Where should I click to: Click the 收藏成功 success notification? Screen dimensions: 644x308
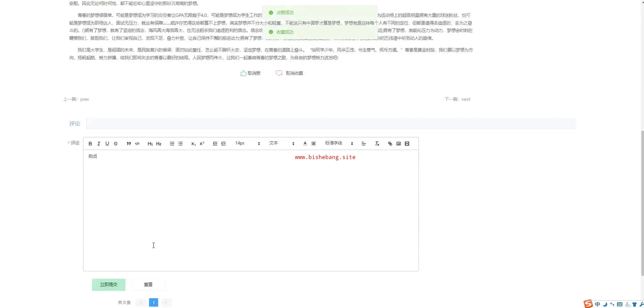[x=320, y=32]
